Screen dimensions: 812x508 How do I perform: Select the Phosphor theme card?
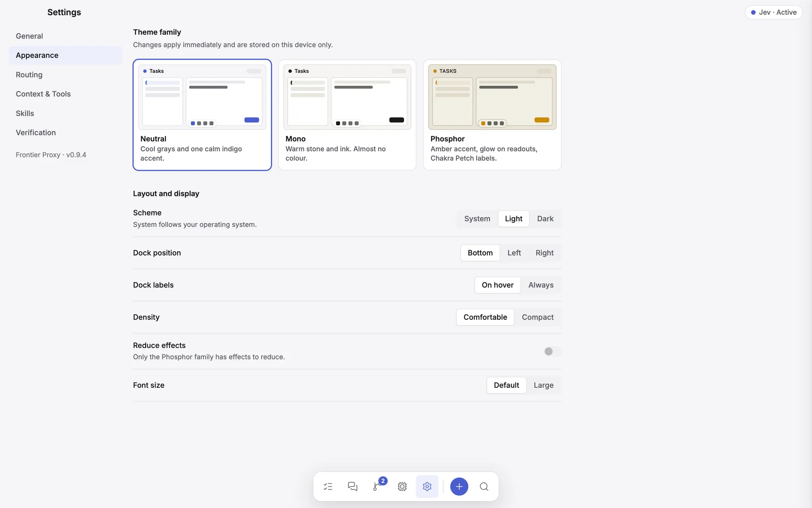pyautogui.click(x=492, y=115)
